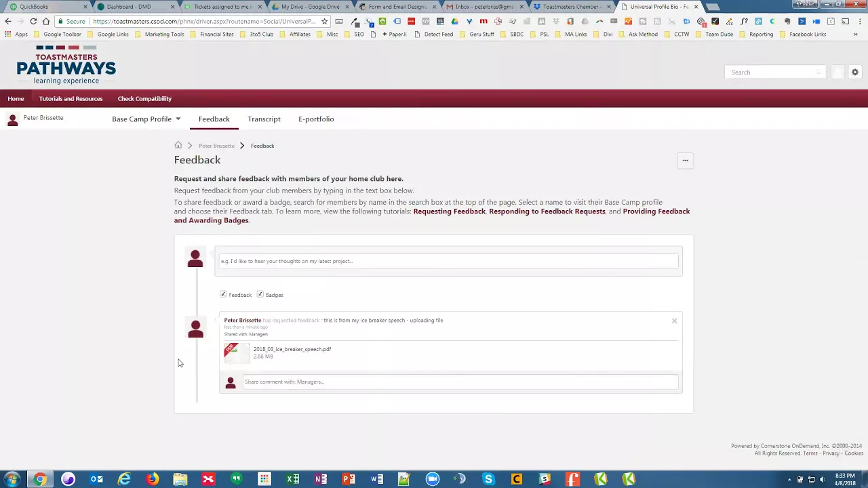
Task: Open PowerPoint from the taskbar
Action: coord(348,479)
